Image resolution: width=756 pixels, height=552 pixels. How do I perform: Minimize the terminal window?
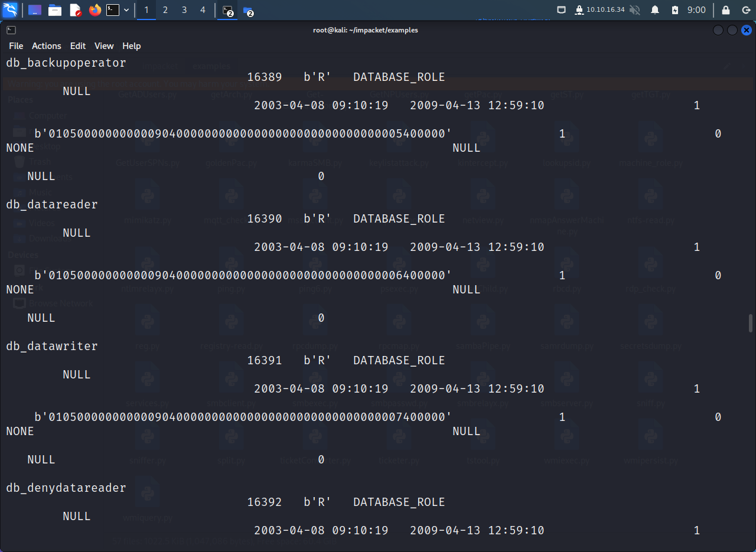click(x=718, y=30)
